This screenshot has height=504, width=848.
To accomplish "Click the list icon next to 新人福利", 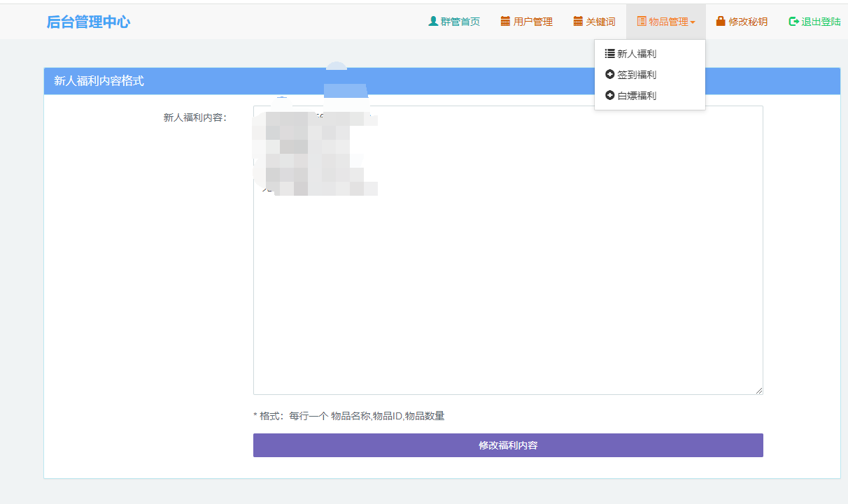I will (x=609, y=54).
